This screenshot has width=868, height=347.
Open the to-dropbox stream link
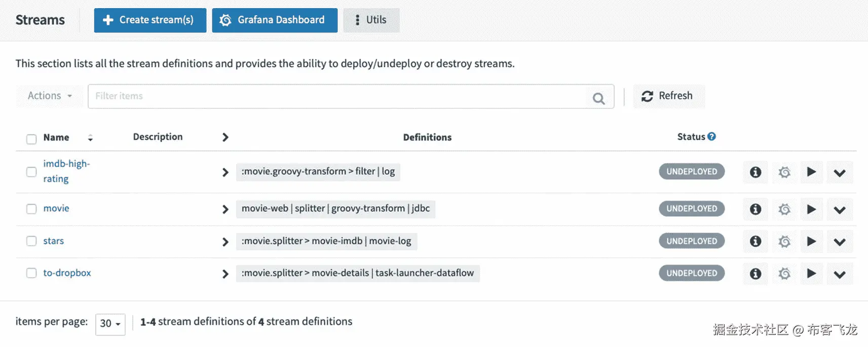point(67,273)
